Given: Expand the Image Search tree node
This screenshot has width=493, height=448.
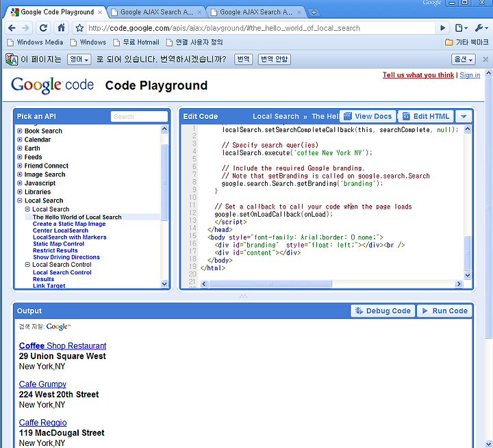Looking at the screenshot, I should coord(20,174).
